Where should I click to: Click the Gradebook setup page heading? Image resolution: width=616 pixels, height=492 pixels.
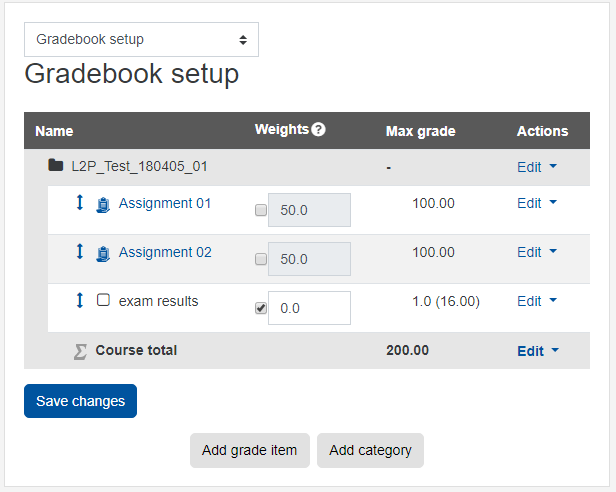coord(132,74)
